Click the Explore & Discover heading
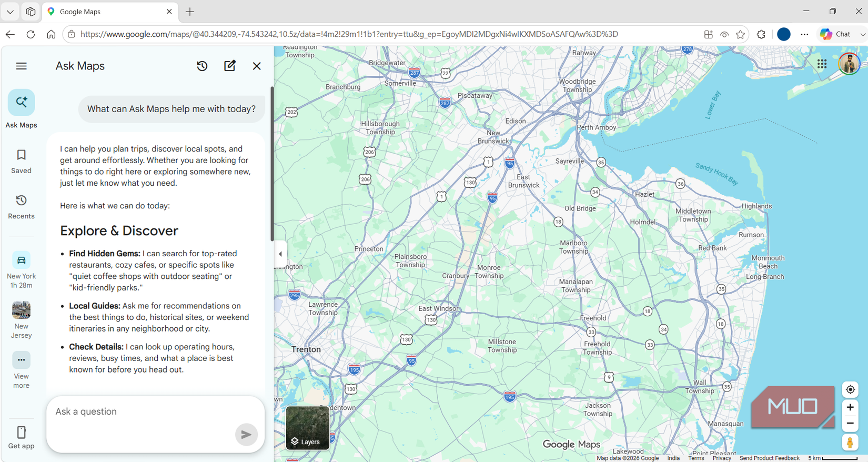Screen dimensions: 868x462 119,230
